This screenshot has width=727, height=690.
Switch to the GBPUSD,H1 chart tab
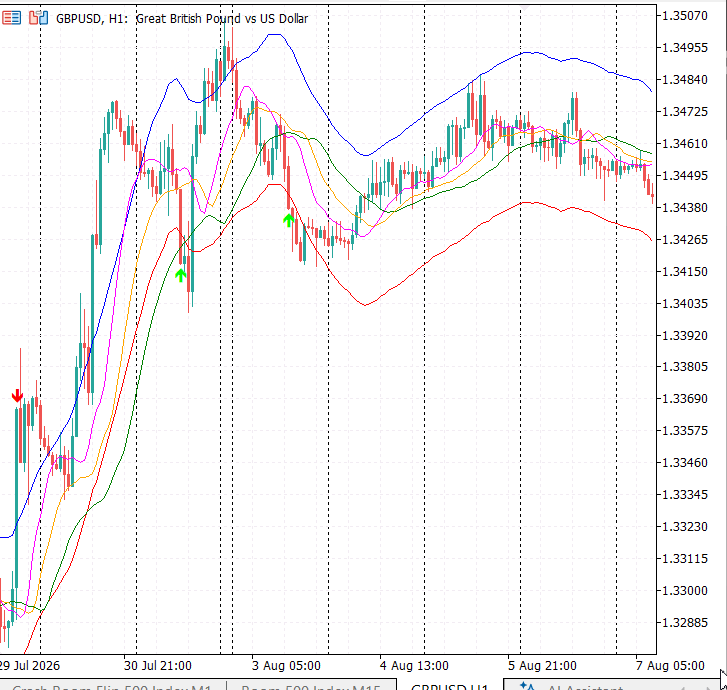[x=450, y=686]
